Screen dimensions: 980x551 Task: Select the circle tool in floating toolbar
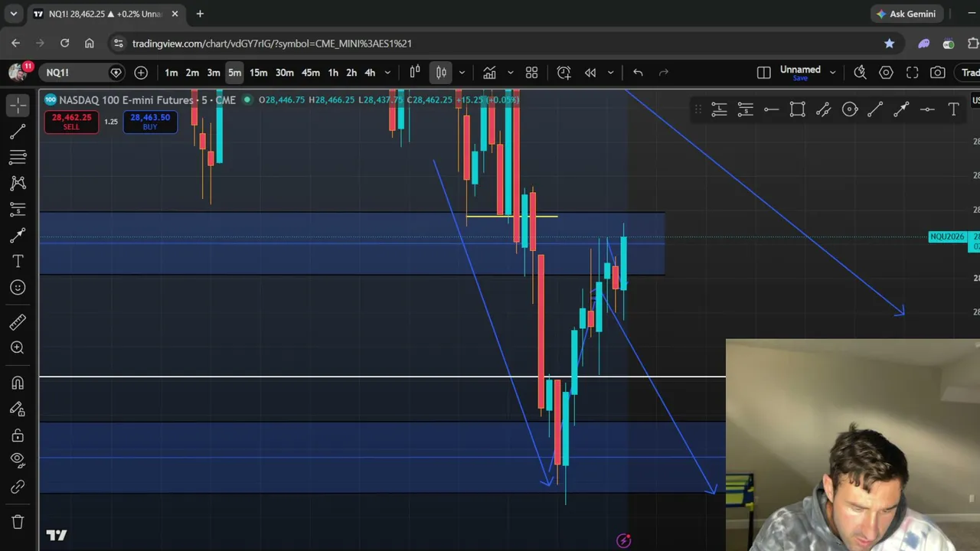pos(850,110)
